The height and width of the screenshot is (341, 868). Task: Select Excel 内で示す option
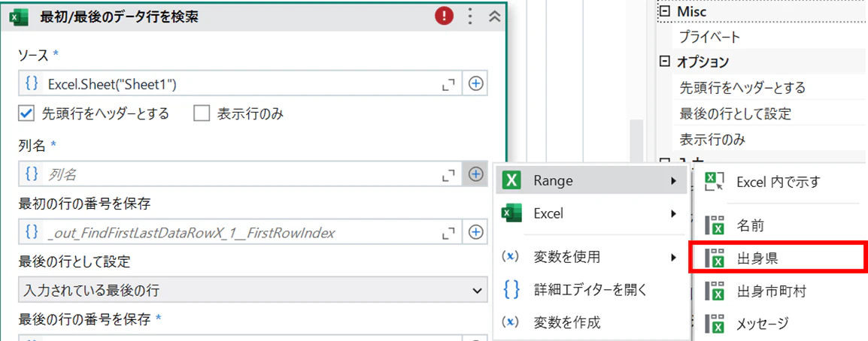779,181
